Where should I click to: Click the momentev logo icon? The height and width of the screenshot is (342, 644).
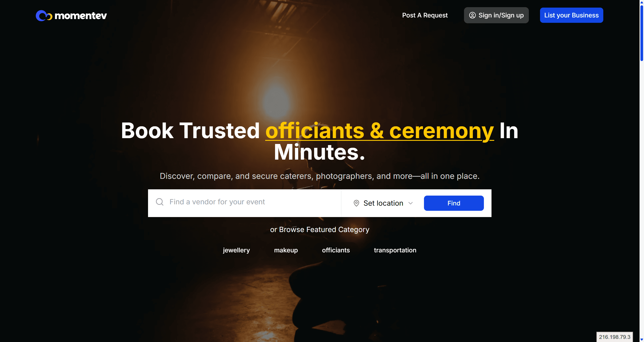[x=44, y=15]
